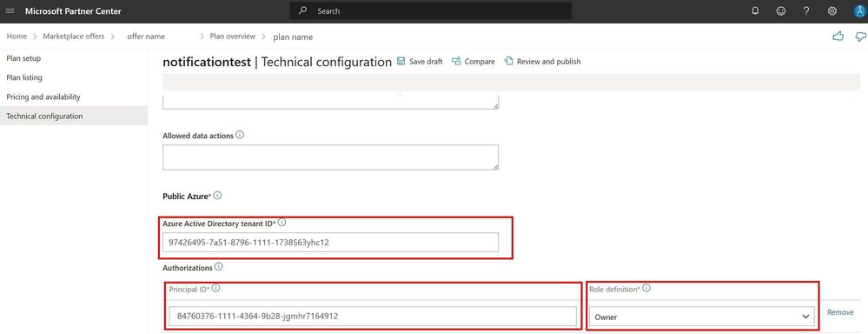868x334 pixels.
Task: Open the hamburger navigation menu
Action: [10, 11]
